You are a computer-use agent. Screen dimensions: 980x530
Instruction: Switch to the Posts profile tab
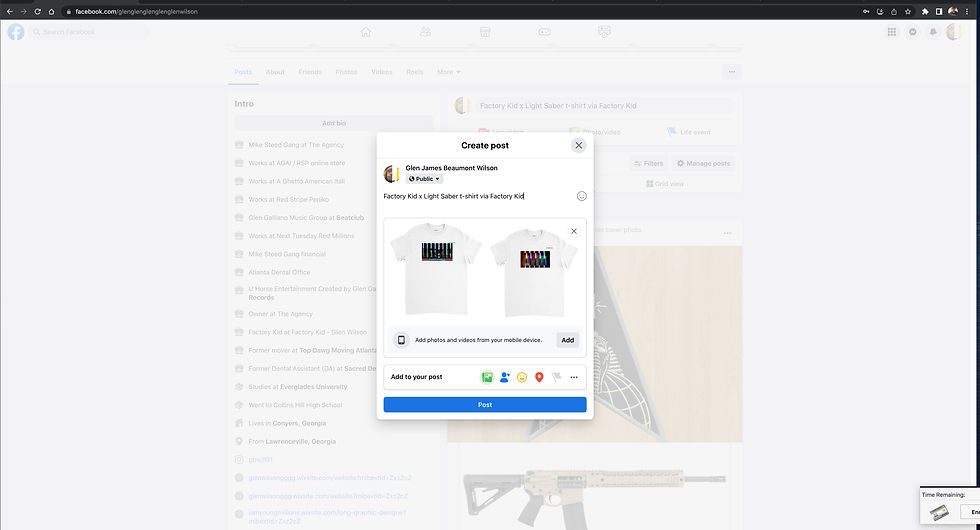tap(243, 72)
